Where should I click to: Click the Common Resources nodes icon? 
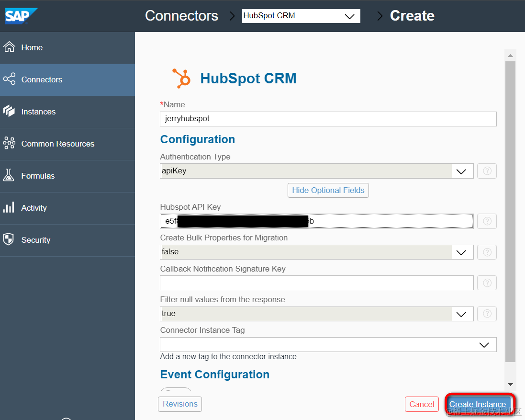coord(10,143)
